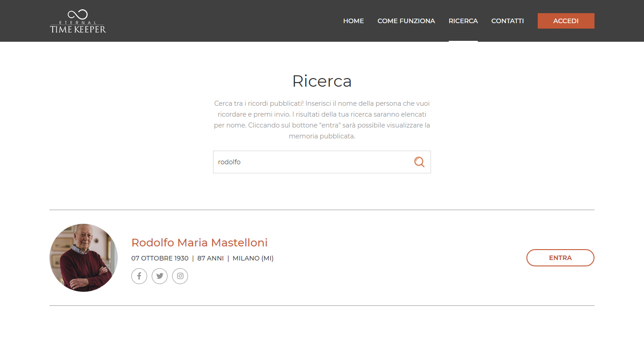
Task: Click the 07 OTTOBRE 1930 date text
Action: [x=160, y=258]
